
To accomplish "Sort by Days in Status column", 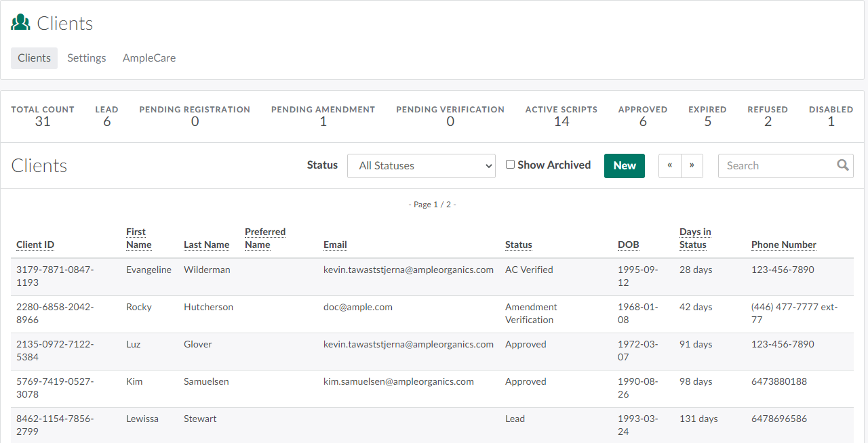I will [695, 238].
